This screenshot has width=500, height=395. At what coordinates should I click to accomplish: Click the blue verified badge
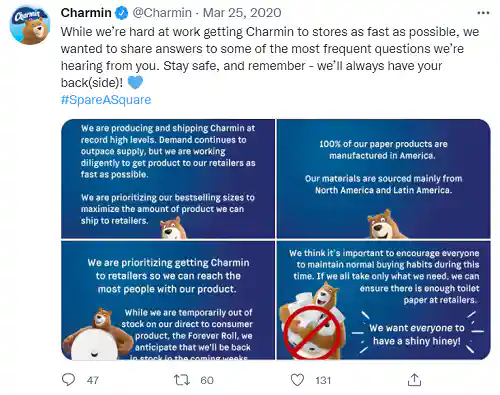pos(121,13)
